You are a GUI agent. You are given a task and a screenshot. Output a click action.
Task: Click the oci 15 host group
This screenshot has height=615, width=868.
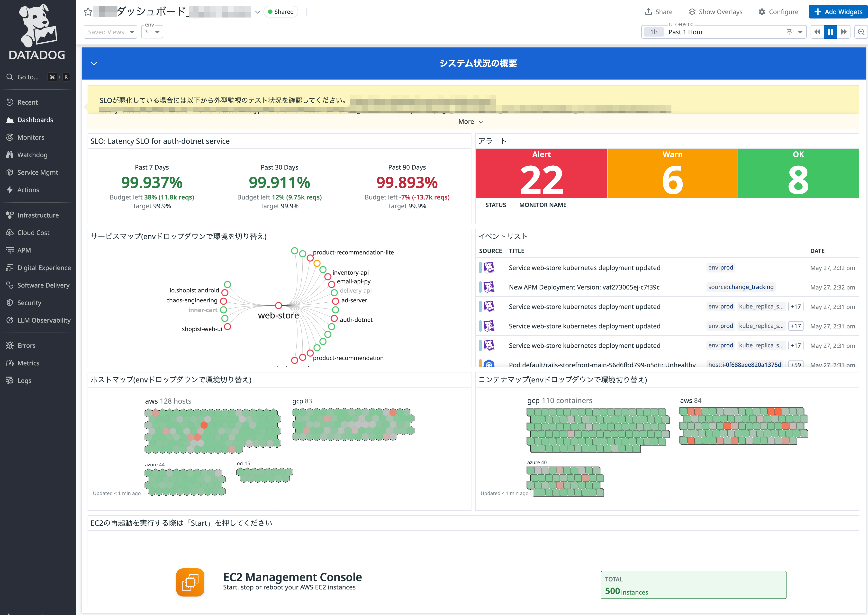click(264, 475)
